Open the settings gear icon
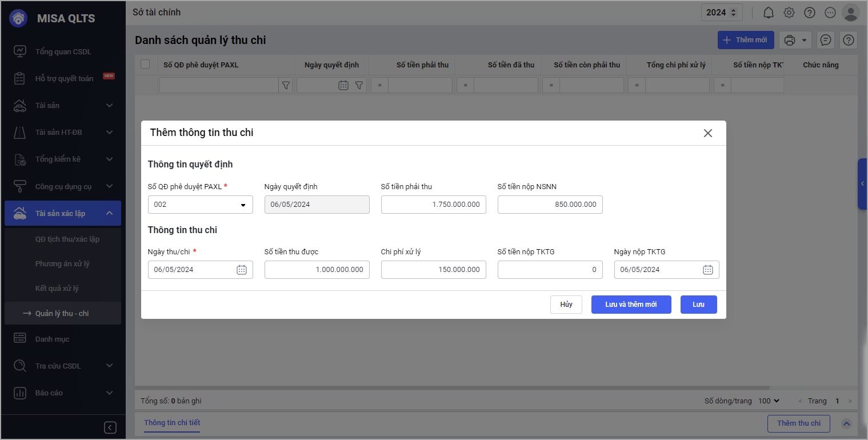The width and height of the screenshot is (868, 440). click(789, 13)
